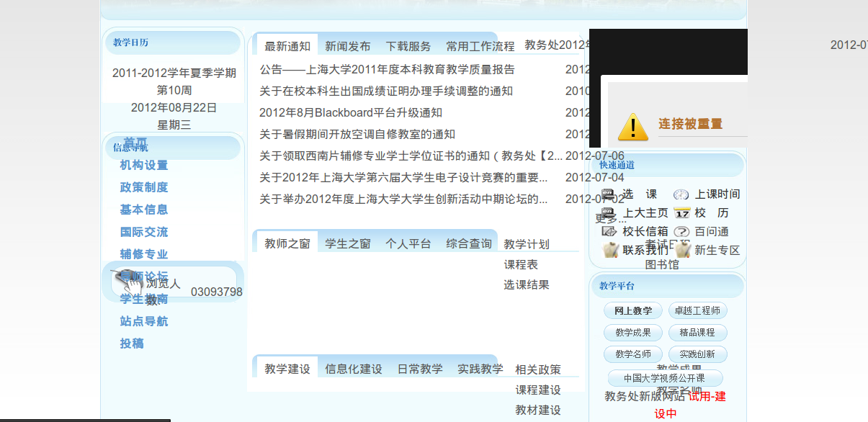The width and height of the screenshot is (868, 422).
Task: Click 基本信息 in the navigation menu
Action: click(144, 210)
